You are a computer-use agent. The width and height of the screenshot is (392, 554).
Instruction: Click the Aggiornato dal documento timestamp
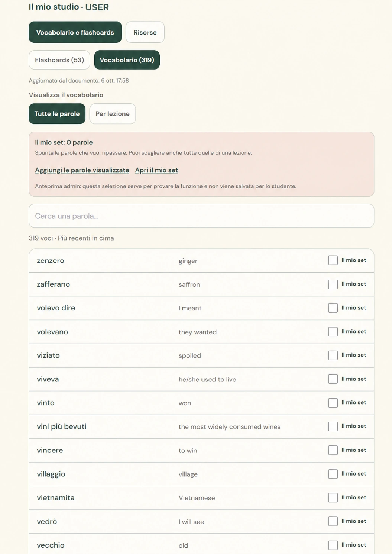click(79, 80)
